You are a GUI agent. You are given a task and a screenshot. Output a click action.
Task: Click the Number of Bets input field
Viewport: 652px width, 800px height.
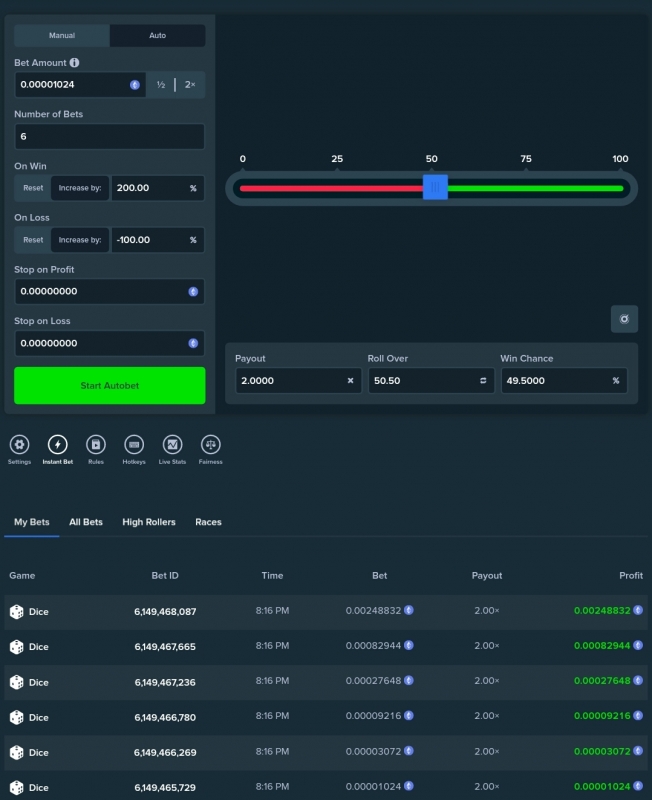110,136
